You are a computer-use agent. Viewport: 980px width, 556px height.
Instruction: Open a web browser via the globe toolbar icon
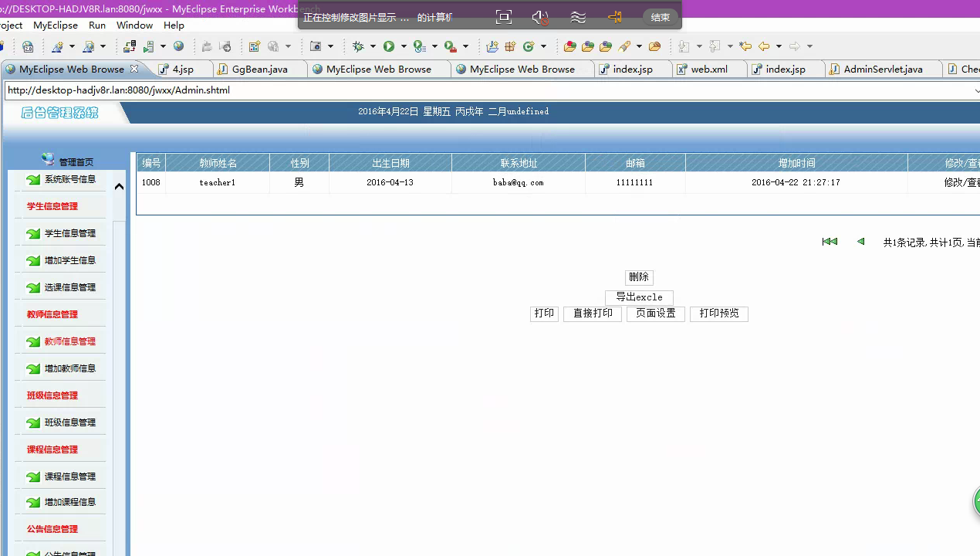[178, 46]
